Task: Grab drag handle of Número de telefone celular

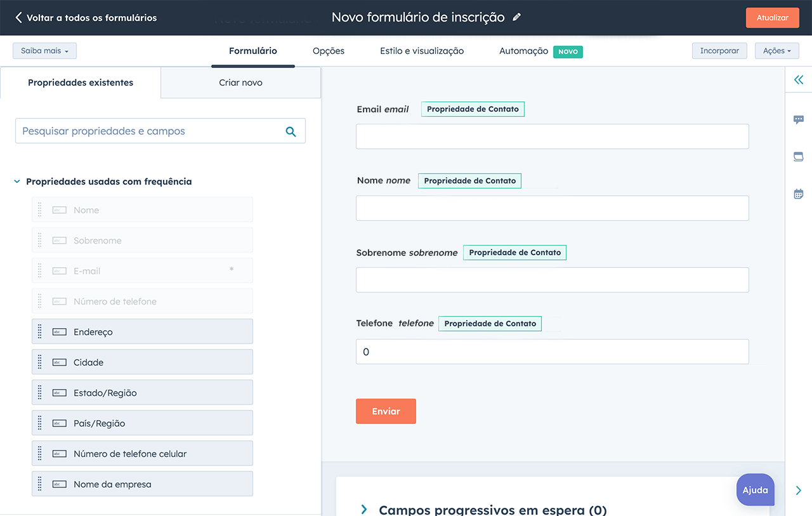Action: pos(39,453)
